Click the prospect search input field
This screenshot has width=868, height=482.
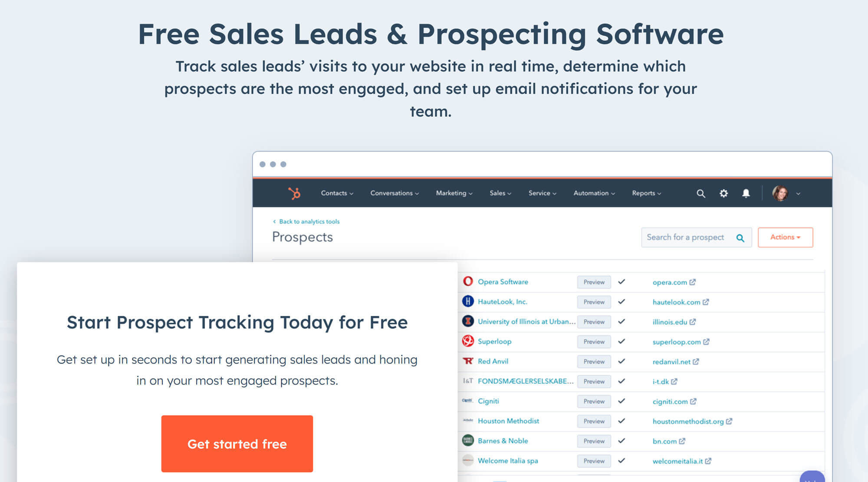click(x=694, y=237)
